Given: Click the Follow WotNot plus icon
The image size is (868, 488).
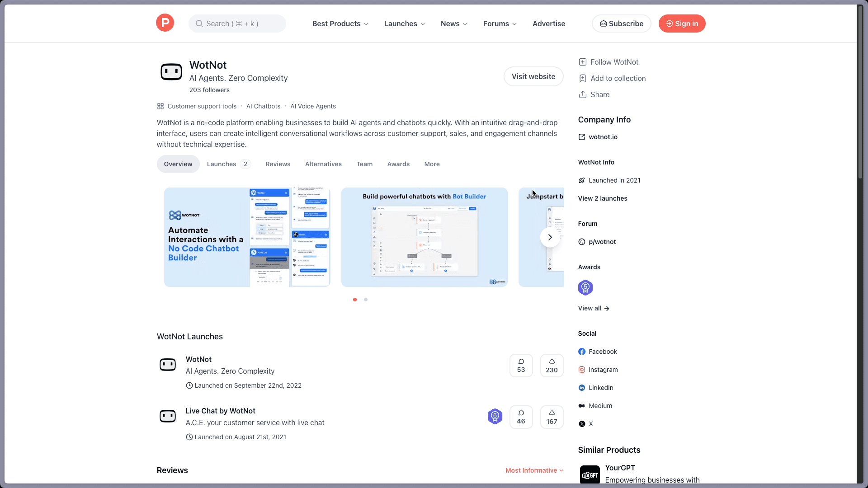Looking at the screenshot, I should pyautogui.click(x=583, y=62).
